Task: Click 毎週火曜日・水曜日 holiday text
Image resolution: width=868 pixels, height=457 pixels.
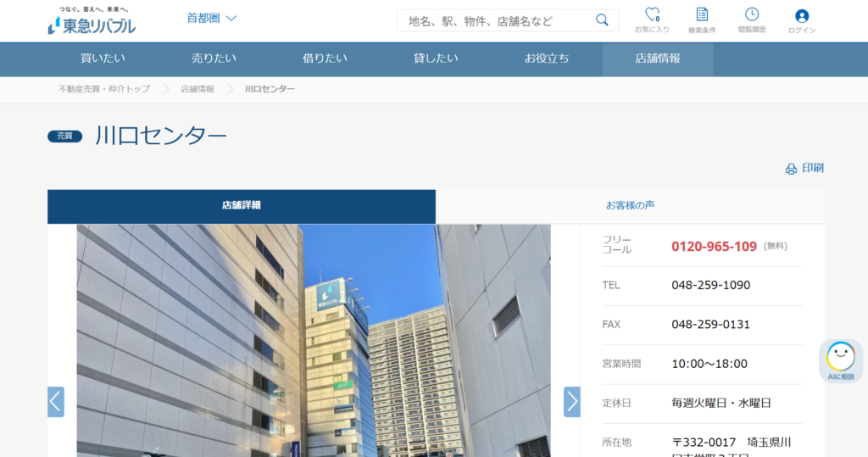Action: click(721, 404)
